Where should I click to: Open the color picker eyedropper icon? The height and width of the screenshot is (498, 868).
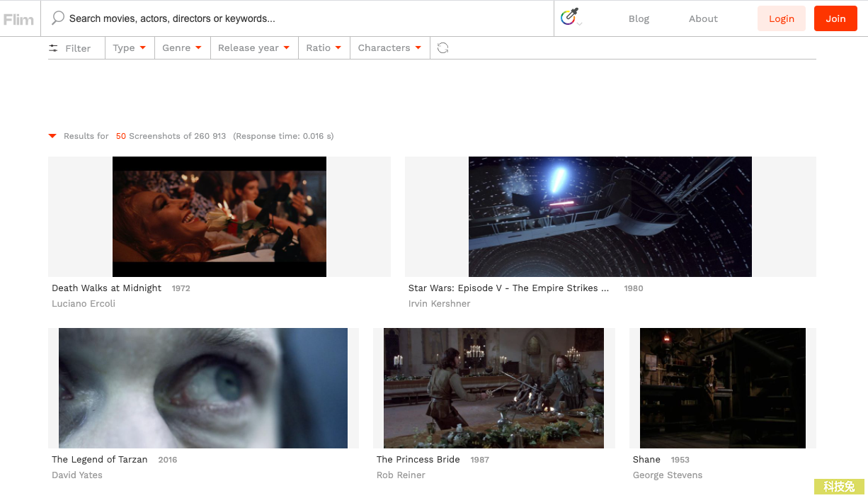[569, 17]
